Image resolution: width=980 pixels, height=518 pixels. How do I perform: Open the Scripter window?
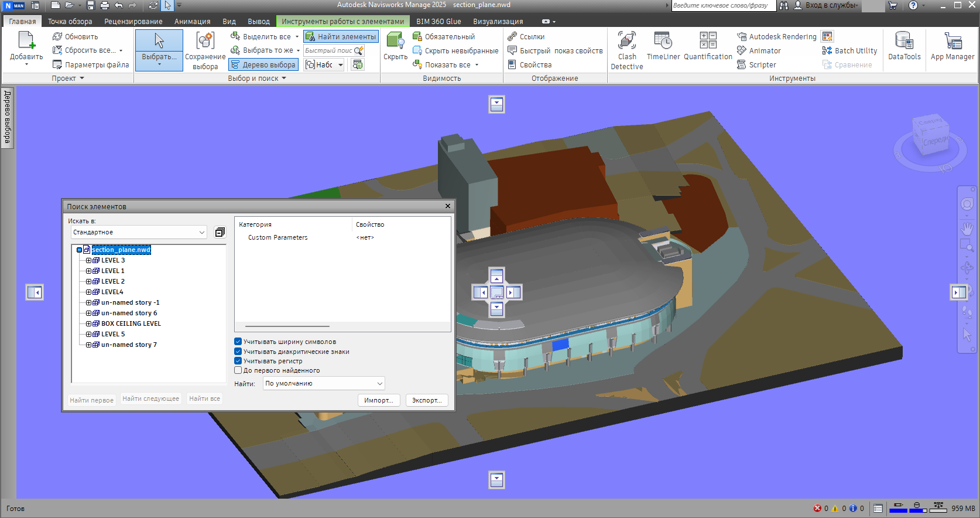757,64
